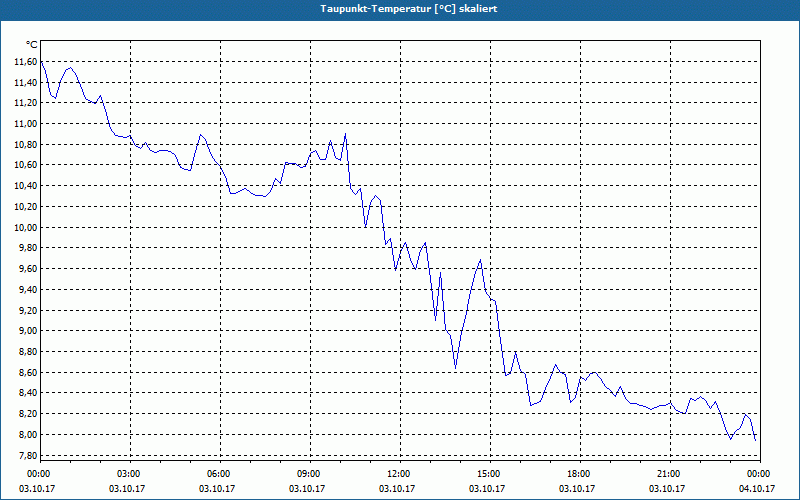The height and width of the screenshot is (500, 800).
Task: Click the 11,60 y-axis label
Action: click(26, 62)
